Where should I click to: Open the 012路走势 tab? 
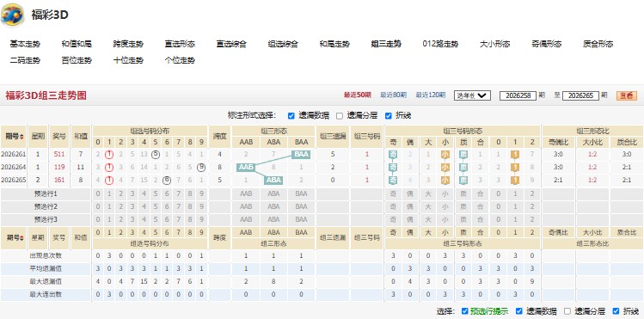coord(440,44)
